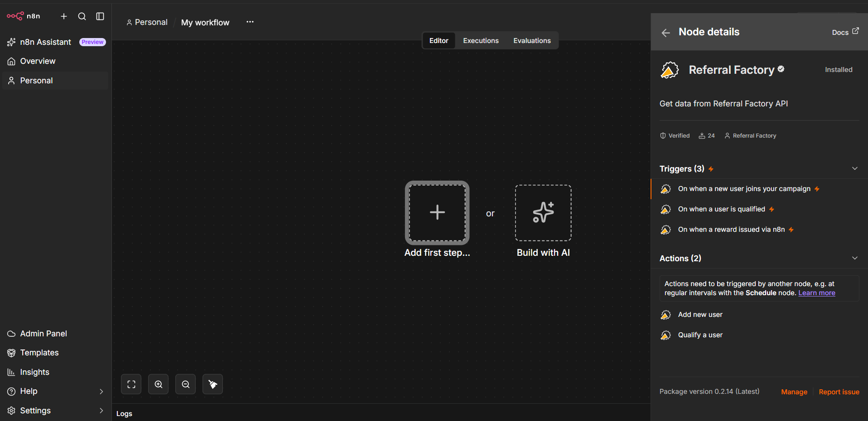
Task: Open the Logs panel at the bottom
Action: click(124, 414)
